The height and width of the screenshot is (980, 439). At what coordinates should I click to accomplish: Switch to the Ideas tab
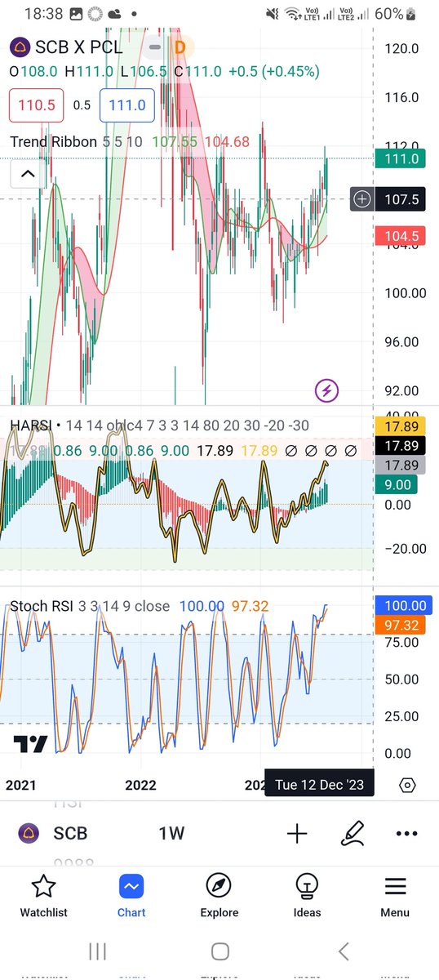click(x=307, y=896)
